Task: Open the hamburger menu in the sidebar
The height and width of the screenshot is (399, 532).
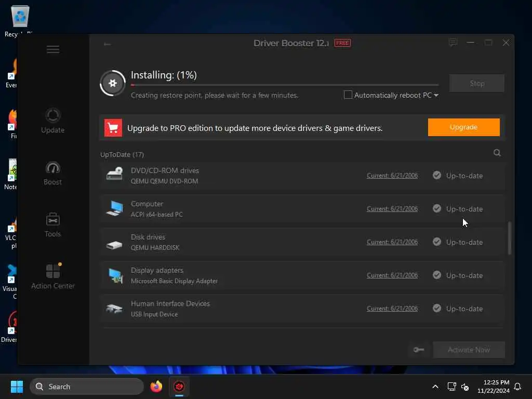Action: coord(53,49)
